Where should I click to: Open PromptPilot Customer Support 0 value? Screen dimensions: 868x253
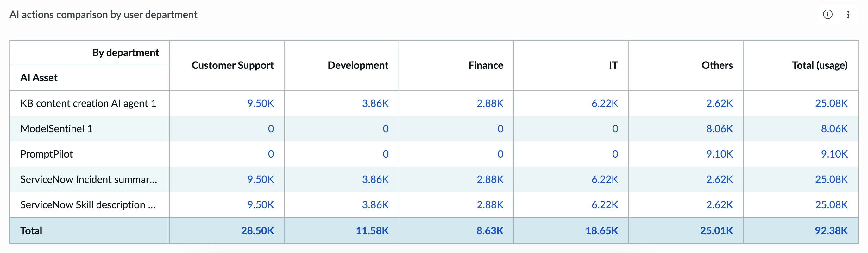click(271, 154)
